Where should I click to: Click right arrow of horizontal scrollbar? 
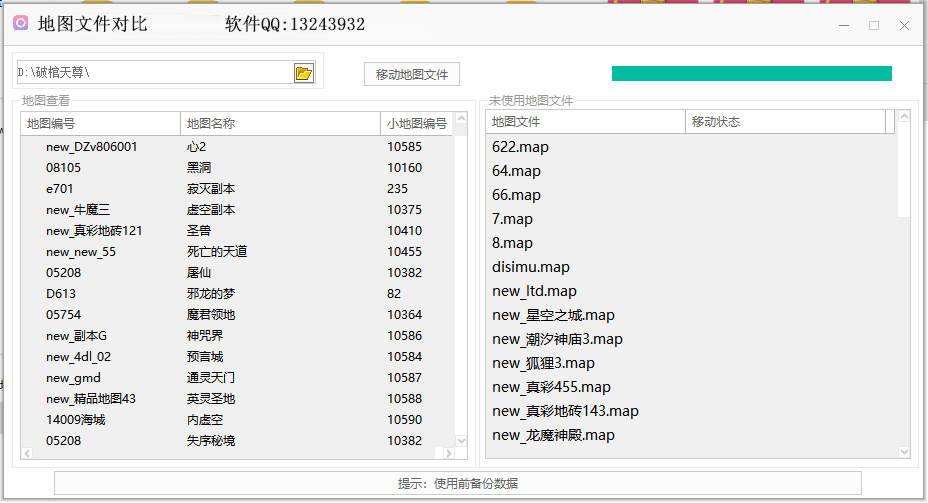449,453
